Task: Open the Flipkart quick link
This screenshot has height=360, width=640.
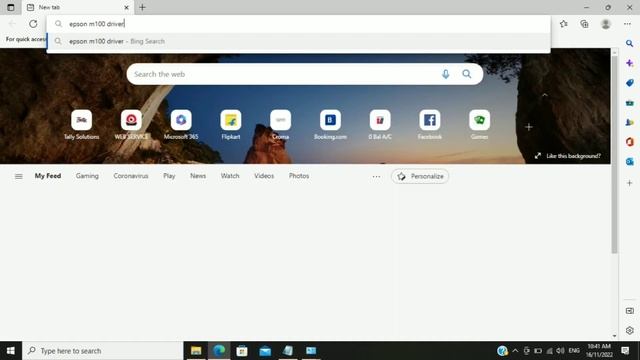Action: [231, 124]
